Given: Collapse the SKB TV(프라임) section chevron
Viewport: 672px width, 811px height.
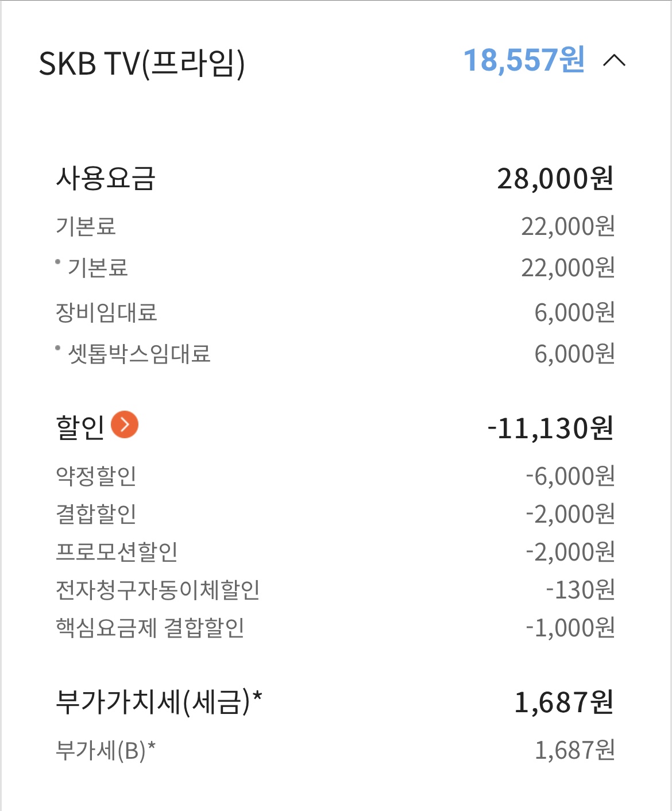Looking at the screenshot, I should tap(614, 61).
